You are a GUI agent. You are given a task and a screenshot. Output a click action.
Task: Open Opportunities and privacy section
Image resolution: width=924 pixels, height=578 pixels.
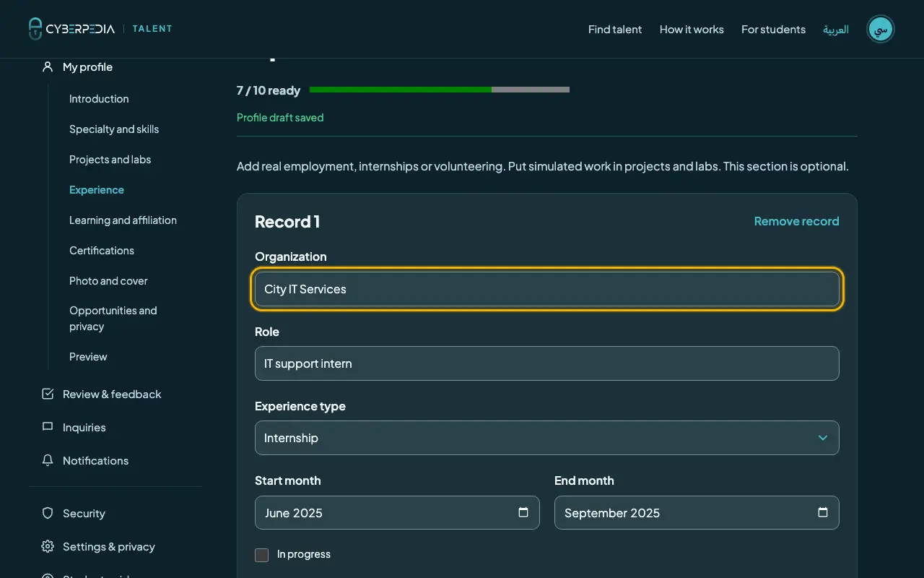coord(113,319)
